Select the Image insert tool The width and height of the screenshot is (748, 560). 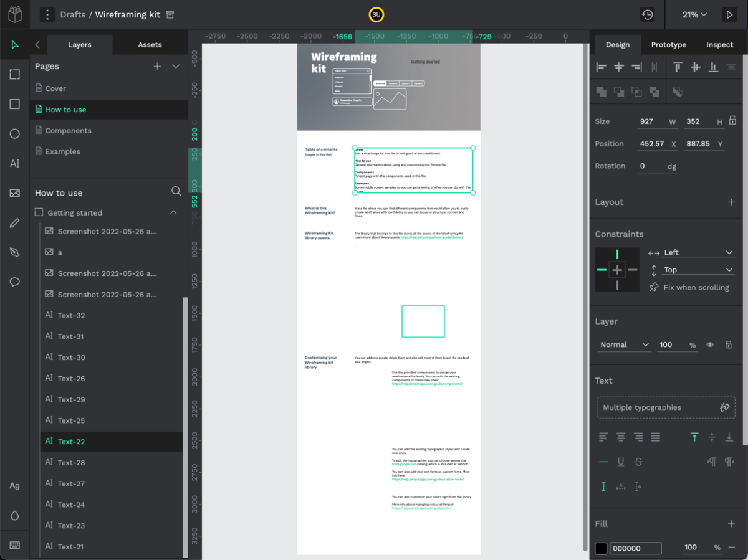pos(15,193)
